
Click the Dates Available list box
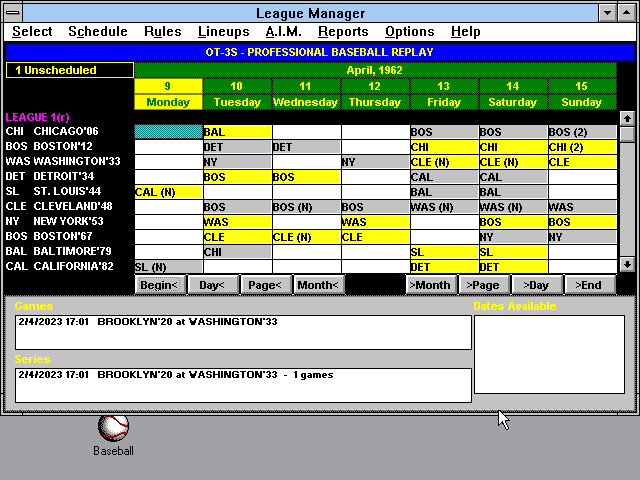click(549, 354)
